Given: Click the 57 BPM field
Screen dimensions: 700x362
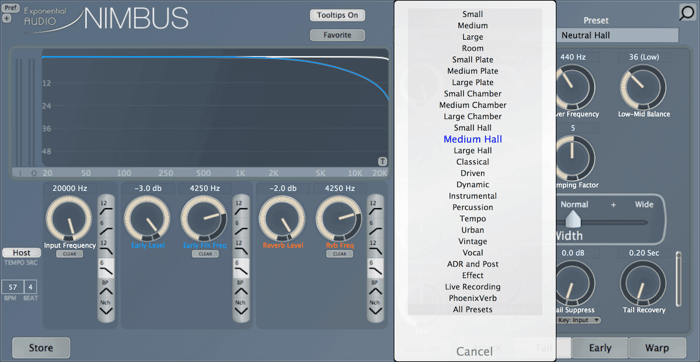Looking at the screenshot, I should tap(12, 287).
